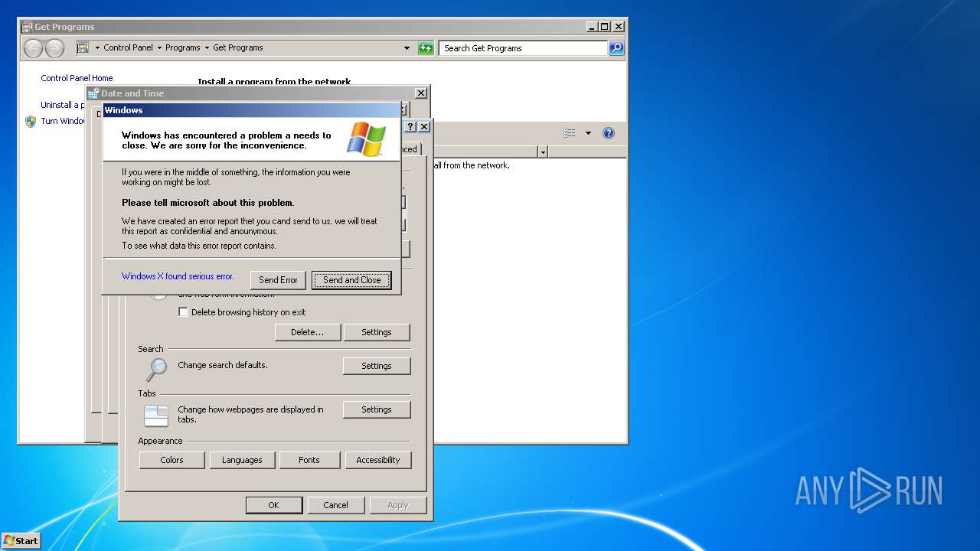The image size is (980, 551).
Task: Open the address bar history dropdown
Action: (407, 48)
